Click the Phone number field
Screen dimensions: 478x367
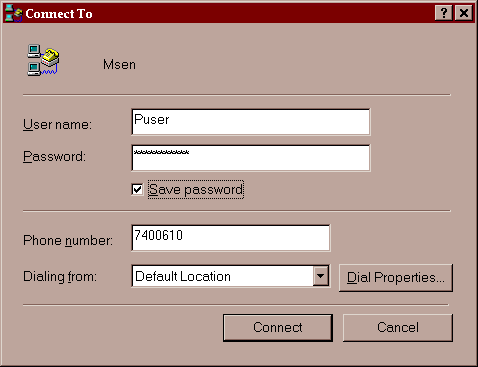(x=231, y=238)
